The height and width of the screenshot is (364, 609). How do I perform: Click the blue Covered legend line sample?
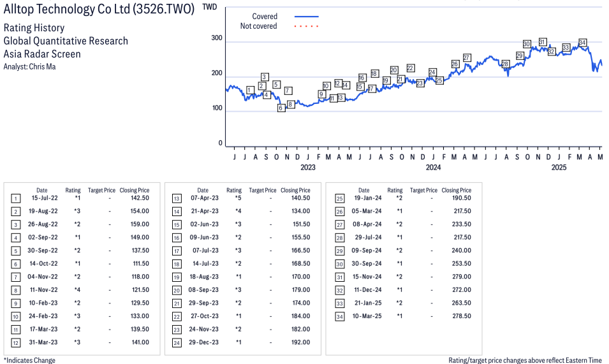pyautogui.click(x=307, y=17)
